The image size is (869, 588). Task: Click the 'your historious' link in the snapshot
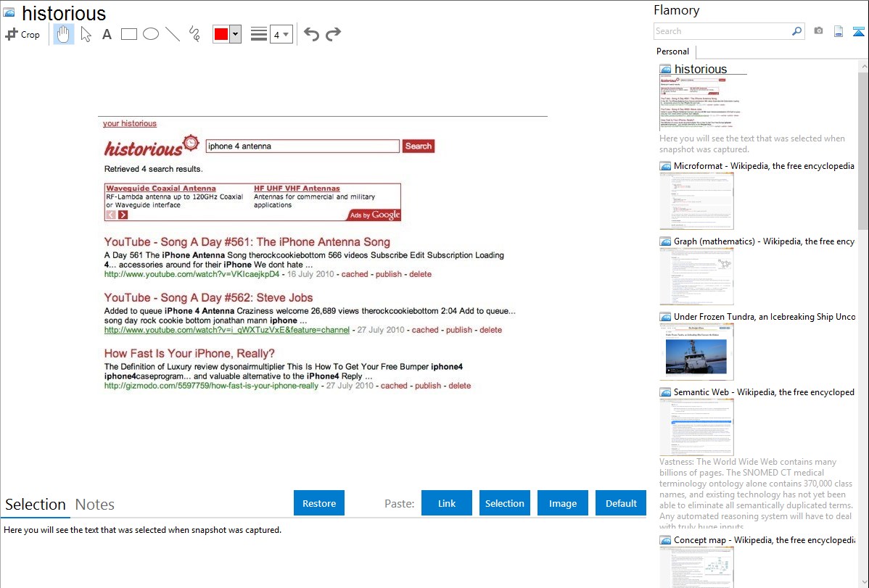130,123
